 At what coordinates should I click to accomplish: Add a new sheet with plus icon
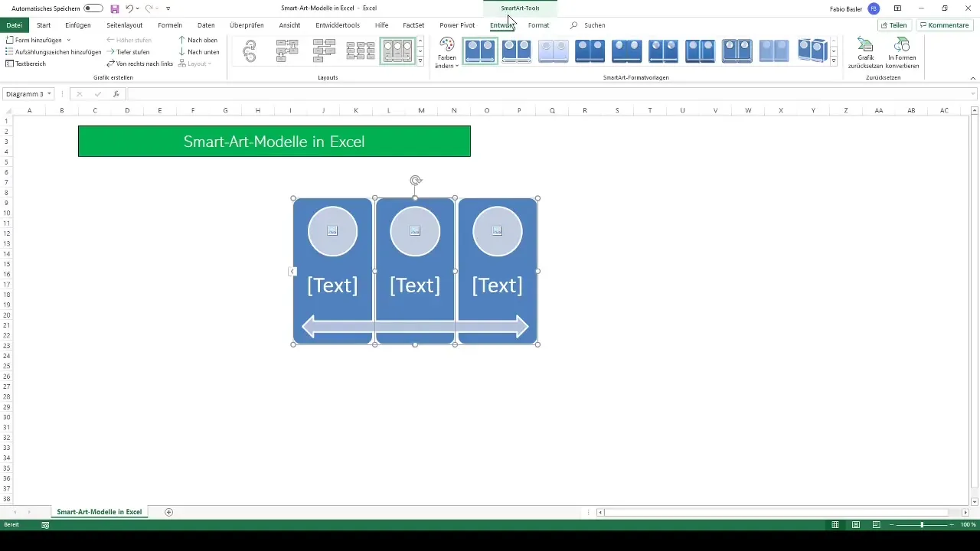(169, 512)
